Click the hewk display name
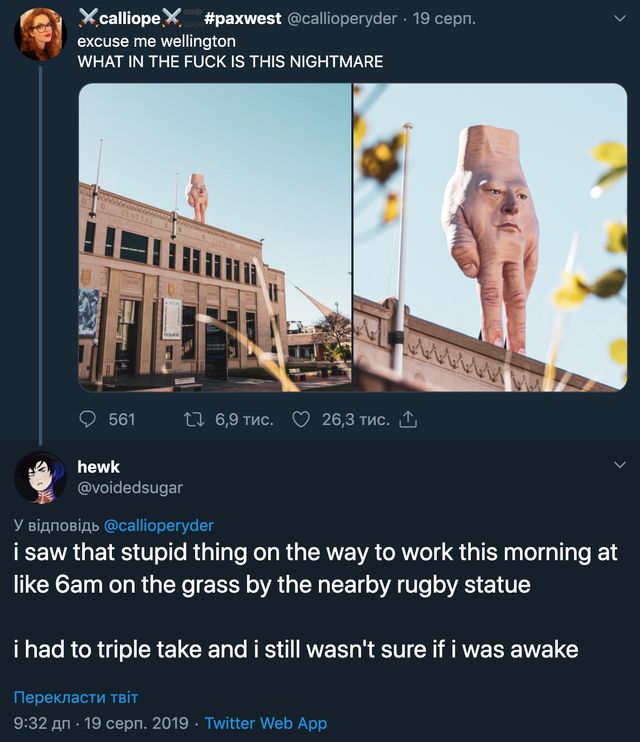640x742 pixels. pos(98,467)
